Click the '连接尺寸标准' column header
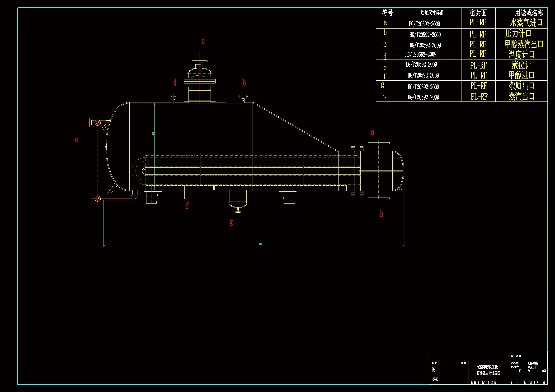This screenshot has height=392, width=555. coord(432,13)
